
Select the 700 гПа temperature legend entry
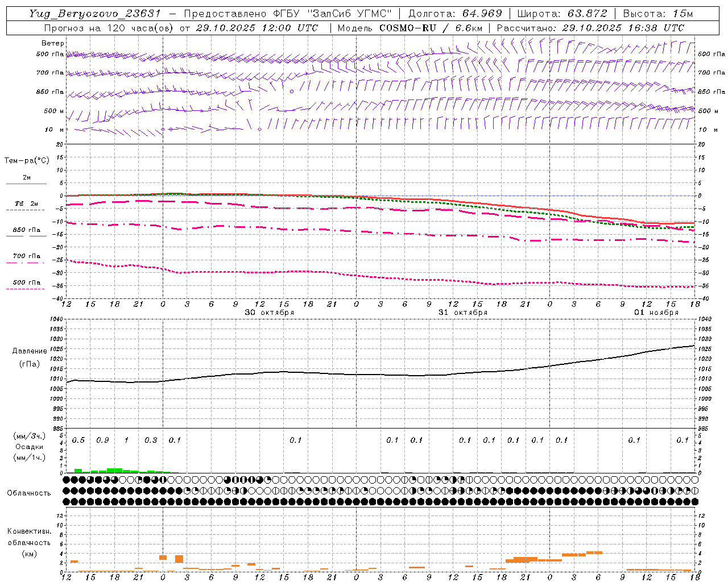pyautogui.click(x=27, y=258)
